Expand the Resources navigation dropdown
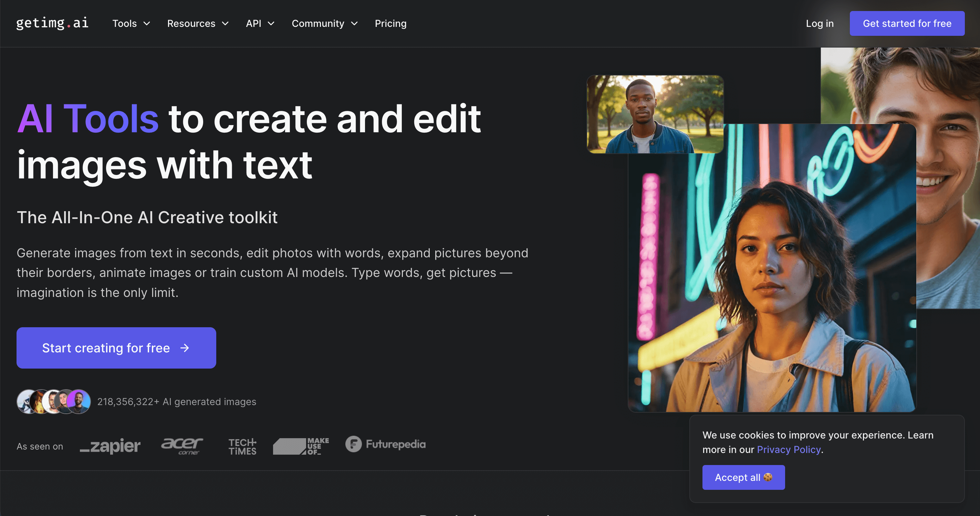Image resolution: width=980 pixels, height=516 pixels. [198, 23]
